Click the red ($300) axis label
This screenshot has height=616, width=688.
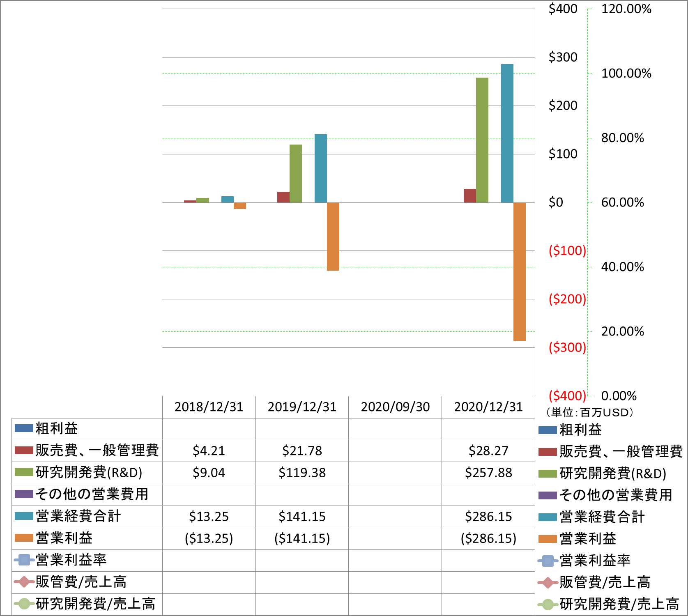pos(567,348)
